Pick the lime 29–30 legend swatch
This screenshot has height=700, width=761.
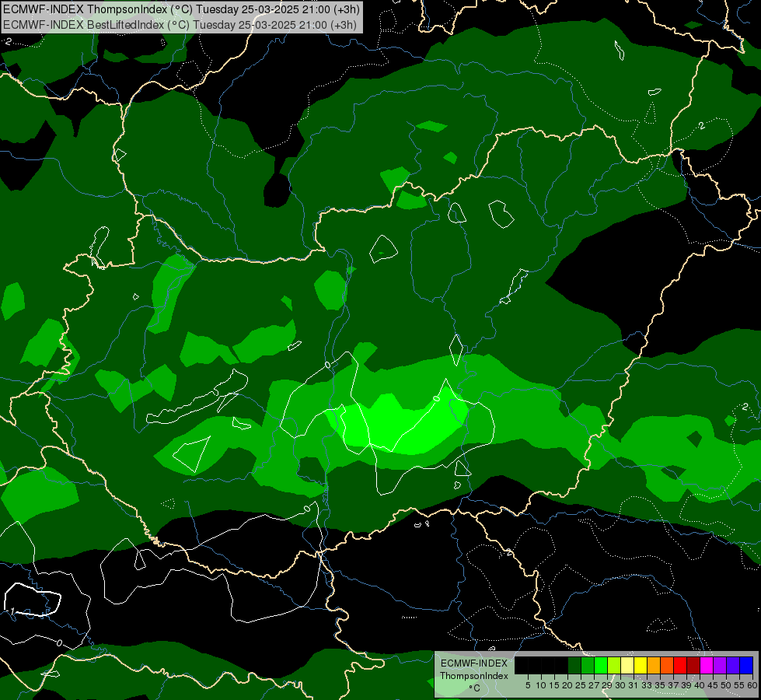coord(614,665)
